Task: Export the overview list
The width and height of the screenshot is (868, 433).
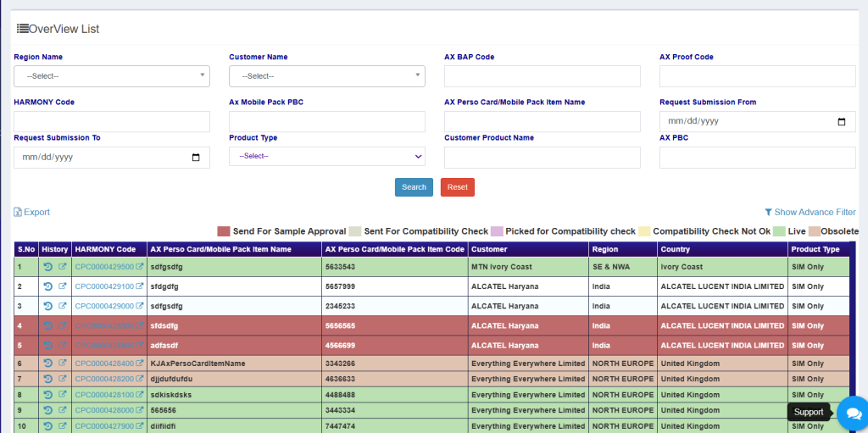Action: pyautogui.click(x=31, y=213)
